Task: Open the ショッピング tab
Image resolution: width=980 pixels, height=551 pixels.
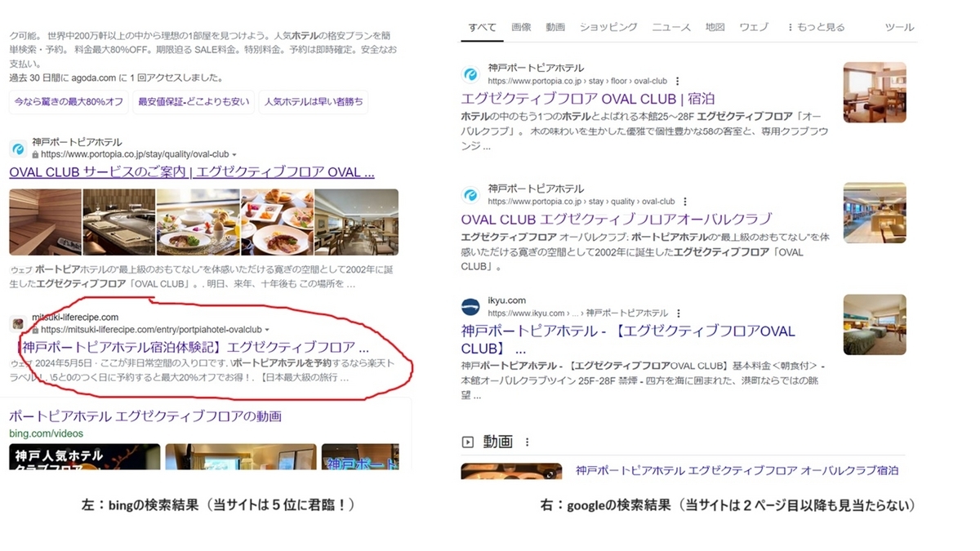Action: click(x=608, y=27)
